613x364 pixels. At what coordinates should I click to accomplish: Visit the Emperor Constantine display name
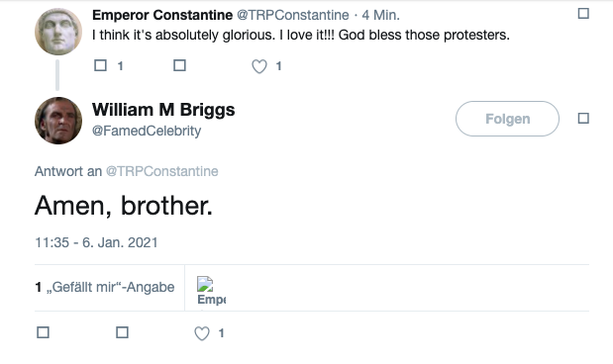(x=162, y=15)
